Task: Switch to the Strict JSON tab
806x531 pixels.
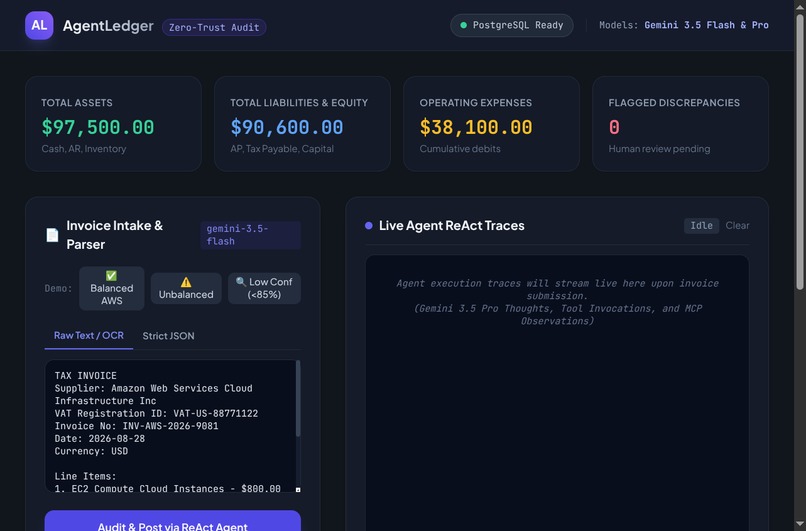Action: point(168,336)
